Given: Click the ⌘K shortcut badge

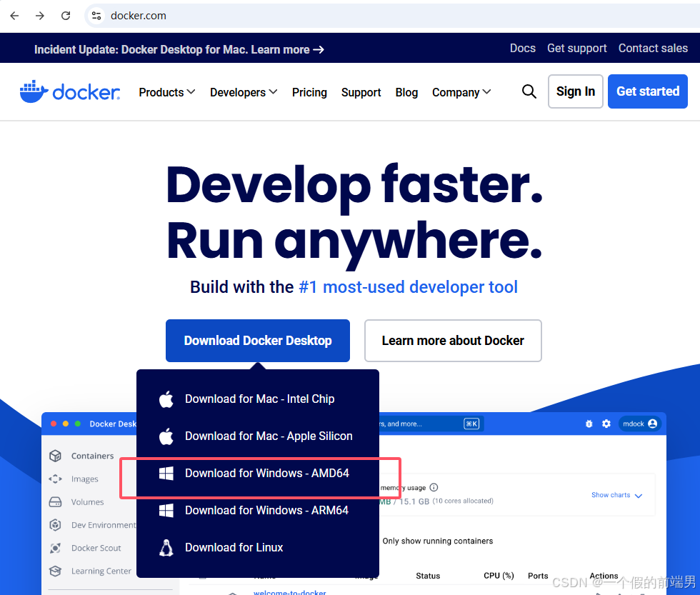Looking at the screenshot, I should pyautogui.click(x=471, y=424).
